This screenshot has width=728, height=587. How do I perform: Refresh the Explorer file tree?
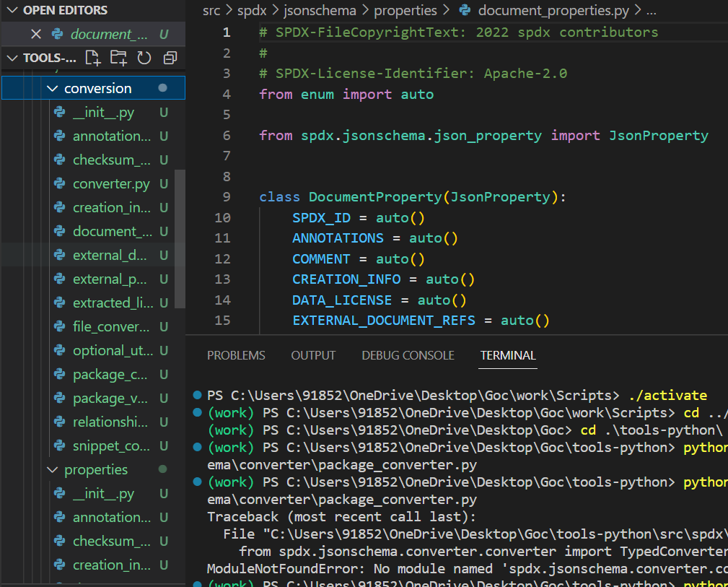click(x=144, y=58)
